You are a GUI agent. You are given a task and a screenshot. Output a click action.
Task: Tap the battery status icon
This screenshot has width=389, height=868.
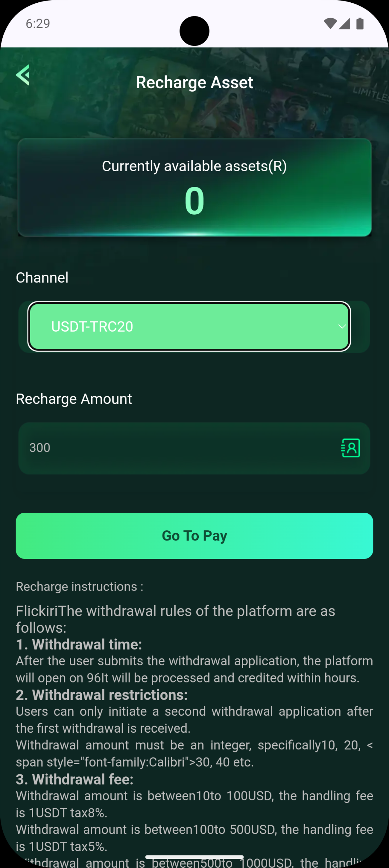click(360, 24)
